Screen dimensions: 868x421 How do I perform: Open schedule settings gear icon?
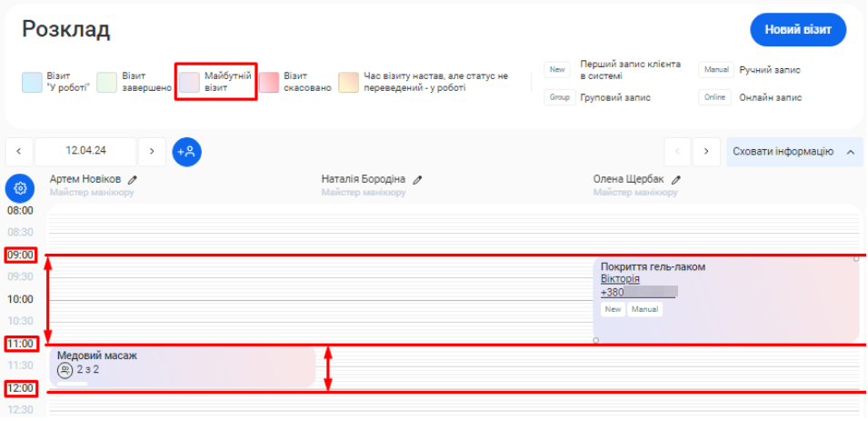(x=20, y=188)
